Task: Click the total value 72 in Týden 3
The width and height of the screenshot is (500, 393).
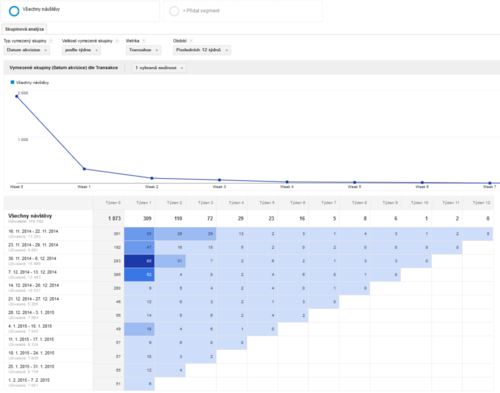Action: click(210, 219)
